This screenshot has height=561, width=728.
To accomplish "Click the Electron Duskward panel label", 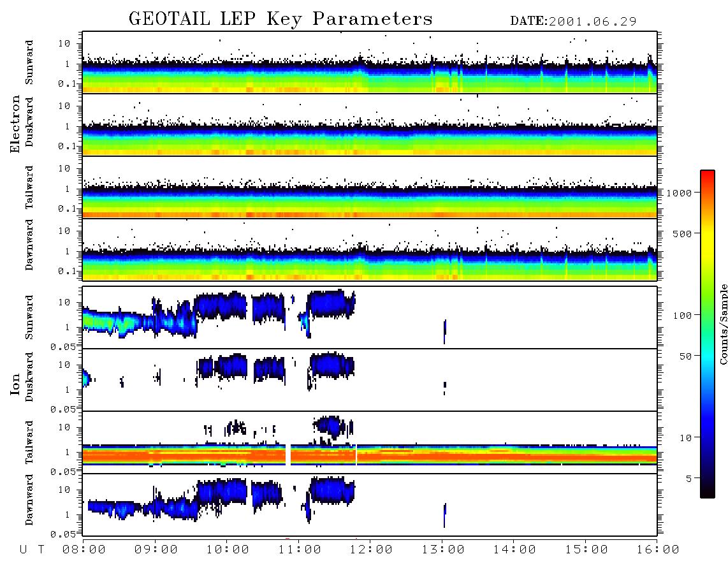I will coord(29,122).
